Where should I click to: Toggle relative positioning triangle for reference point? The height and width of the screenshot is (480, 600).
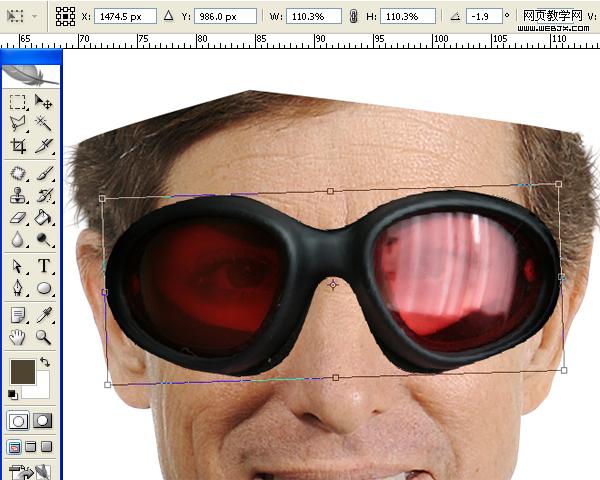pyautogui.click(x=168, y=16)
